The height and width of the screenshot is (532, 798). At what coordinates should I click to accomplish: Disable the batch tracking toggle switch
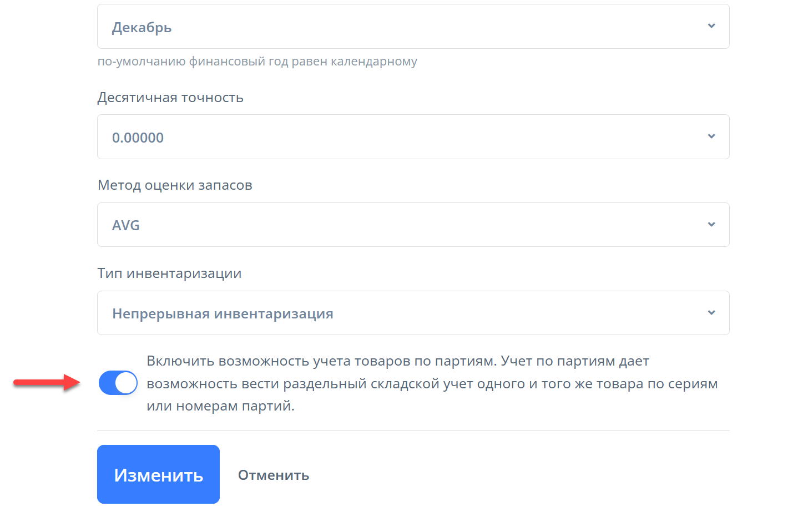(x=118, y=383)
